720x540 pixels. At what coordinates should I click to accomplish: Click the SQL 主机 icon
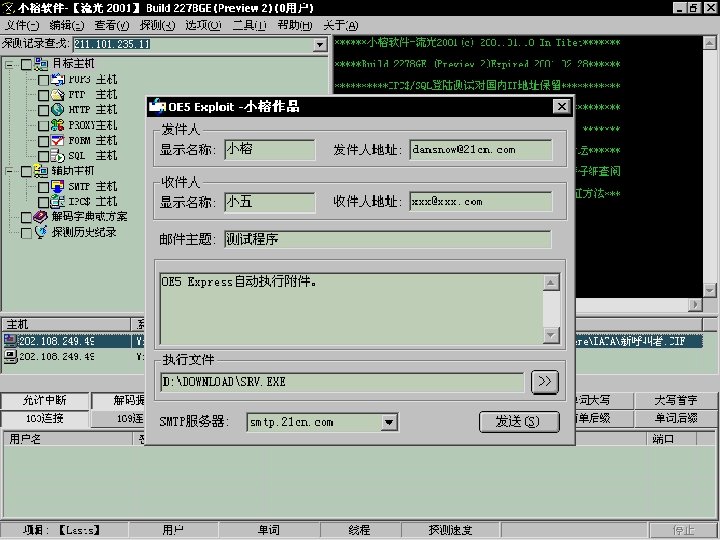point(57,156)
